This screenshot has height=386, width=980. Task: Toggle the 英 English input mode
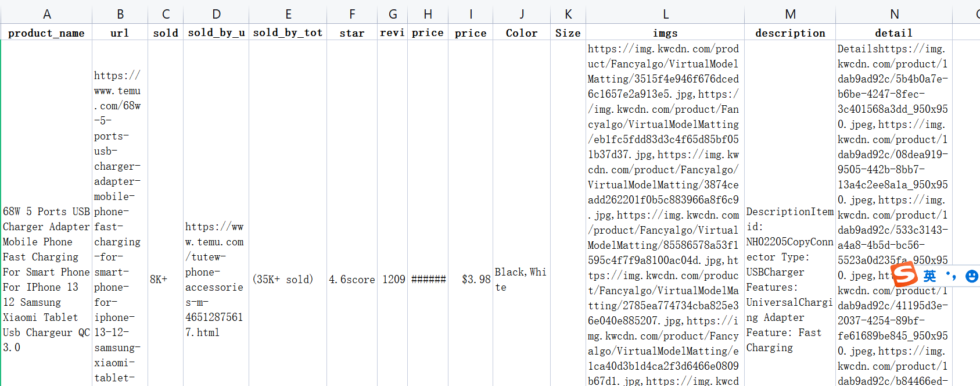click(929, 276)
